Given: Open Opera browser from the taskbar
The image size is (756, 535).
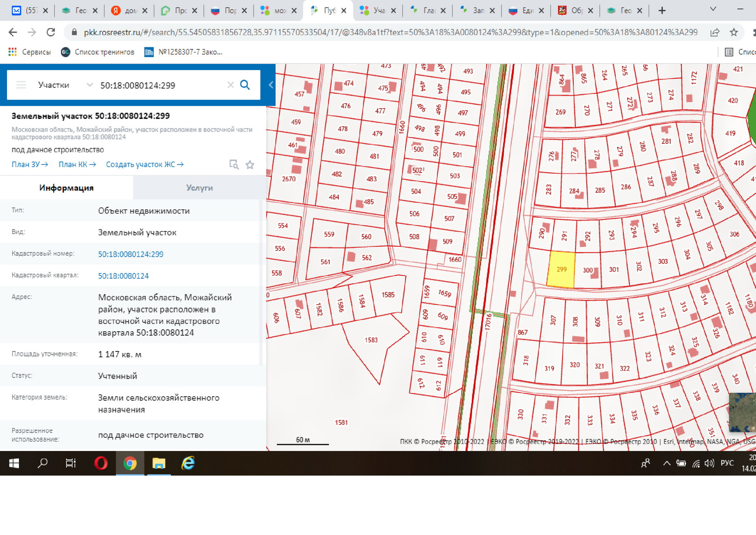Looking at the screenshot, I should pyautogui.click(x=100, y=463).
